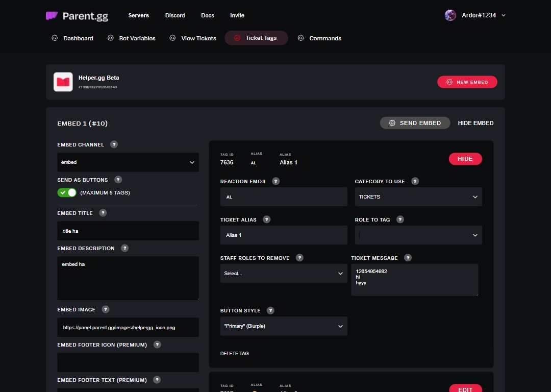Screen dimensions: 551x392
Task: Switch to the Bot Variables tab
Action: click(132, 38)
